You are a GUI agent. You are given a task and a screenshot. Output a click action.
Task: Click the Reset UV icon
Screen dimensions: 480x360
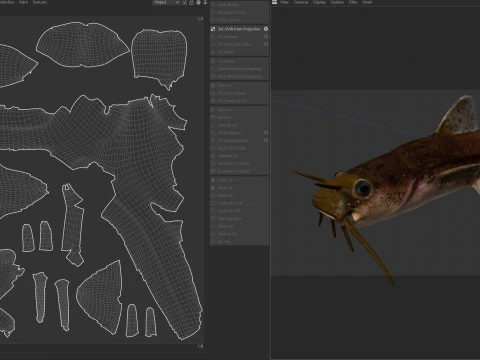click(x=213, y=195)
